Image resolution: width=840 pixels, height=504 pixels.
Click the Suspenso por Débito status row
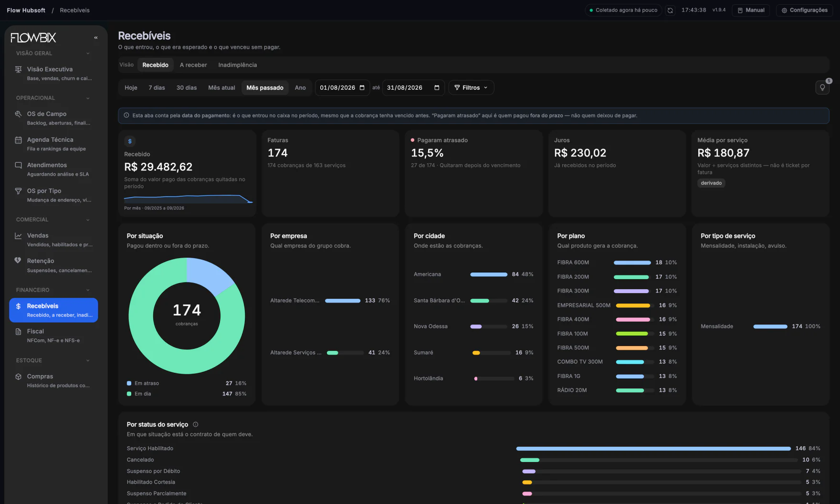click(x=473, y=471)
